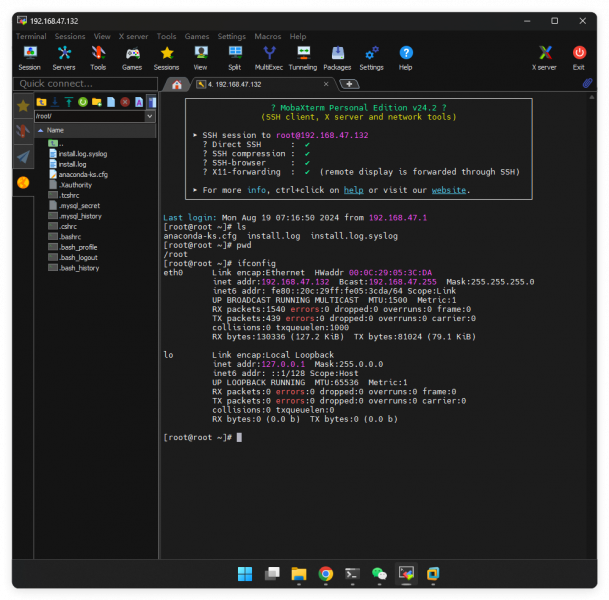
Task: Expand the /root/ path dropdown arrow
Action: tap(150, 116)
